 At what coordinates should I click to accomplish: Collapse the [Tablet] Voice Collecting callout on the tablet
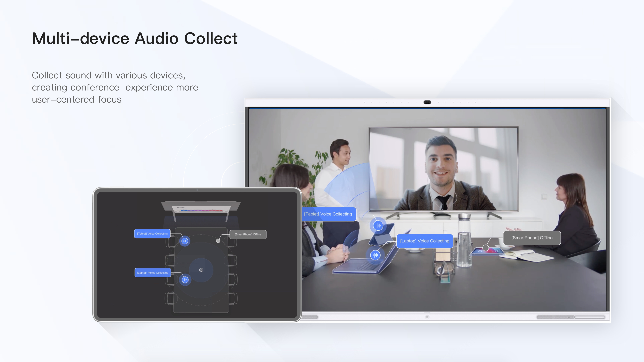click(152, 234)
